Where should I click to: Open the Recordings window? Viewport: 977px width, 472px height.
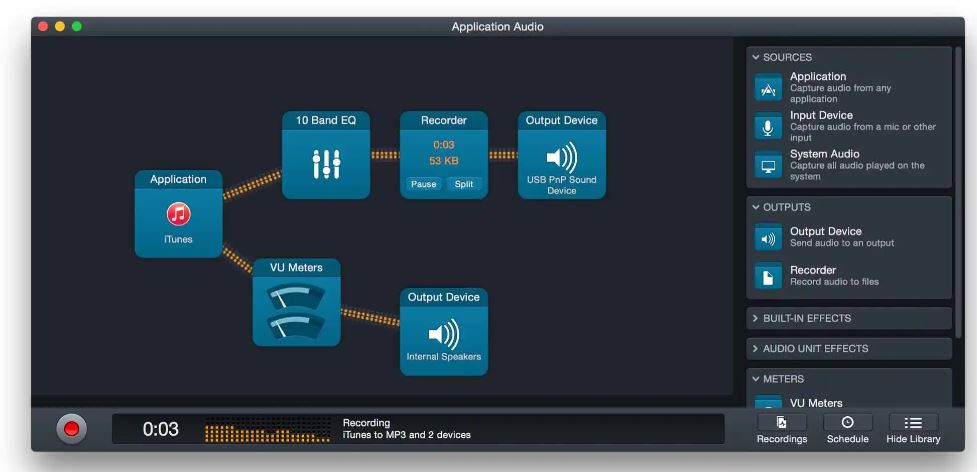pos(782,423)
